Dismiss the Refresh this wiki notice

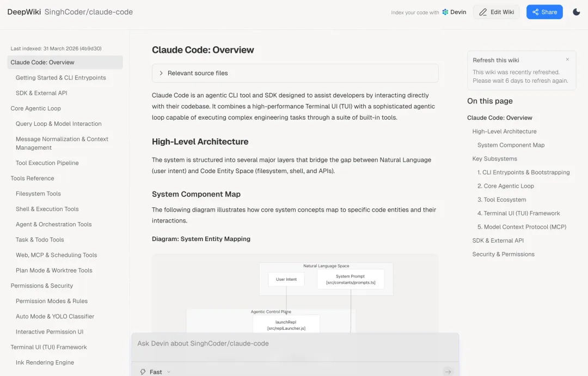point(567,60)
